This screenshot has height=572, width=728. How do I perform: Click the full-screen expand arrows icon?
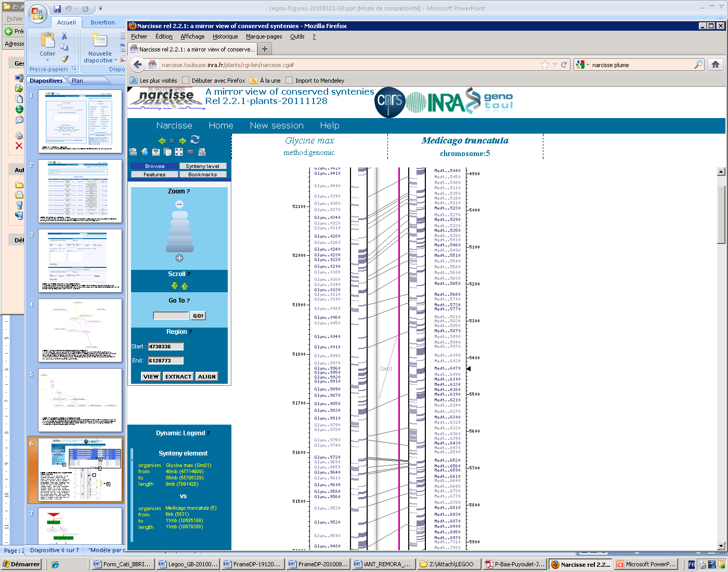179,152
